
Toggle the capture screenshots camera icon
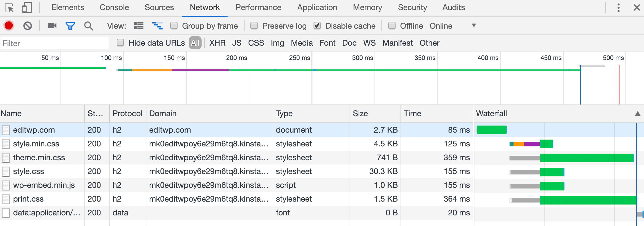pos(52,26)
